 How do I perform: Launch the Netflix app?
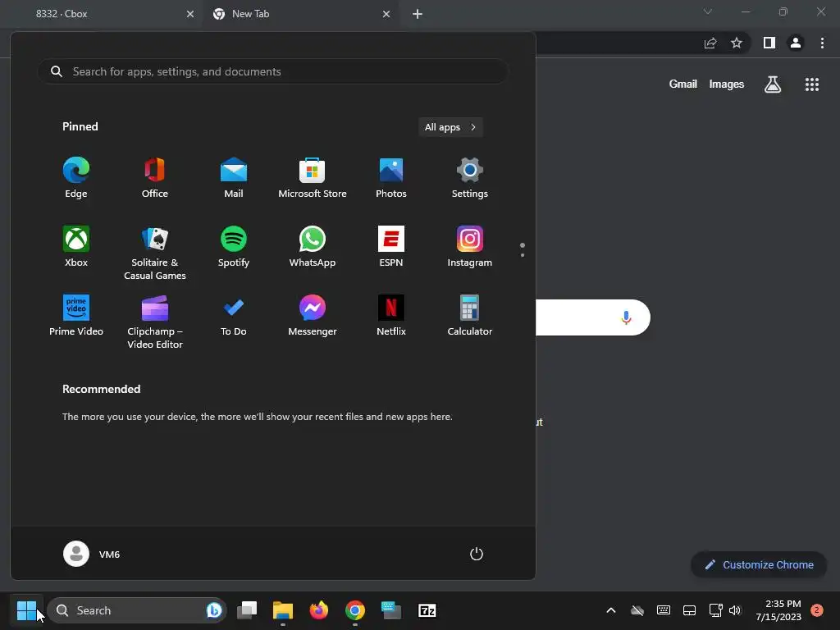(391, 316)
